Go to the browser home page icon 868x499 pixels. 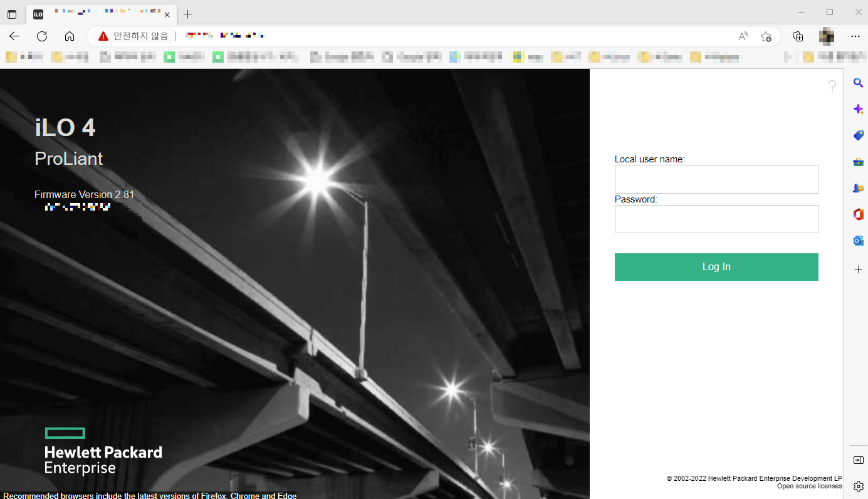point(70,36)
